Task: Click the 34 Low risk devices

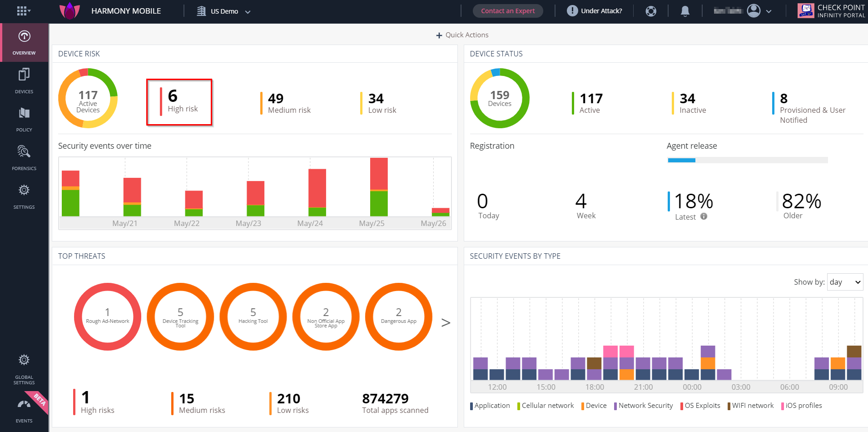Action: [x=378, y=103]
